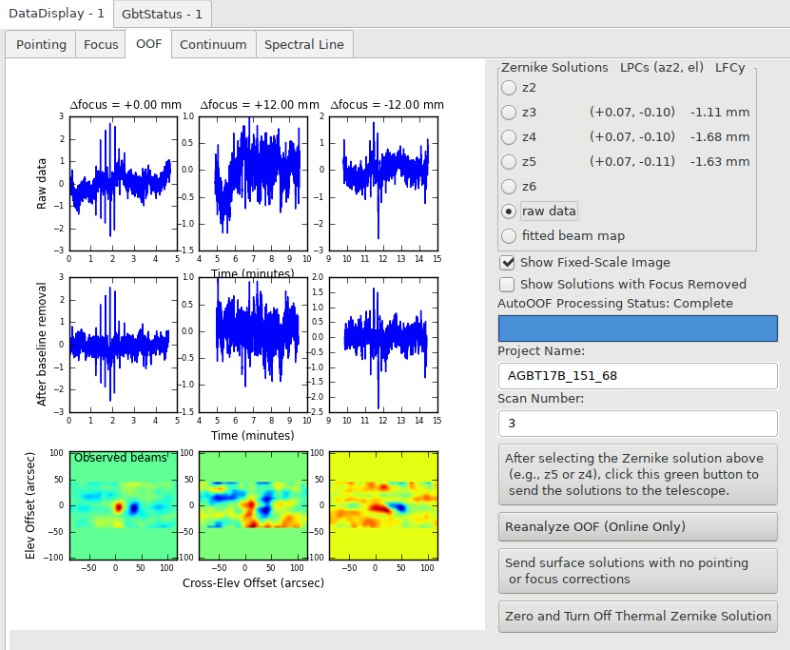Enable Show Solutions with Focus Removed
Screen dimensions: 790x650
click(x=507, y=284)
